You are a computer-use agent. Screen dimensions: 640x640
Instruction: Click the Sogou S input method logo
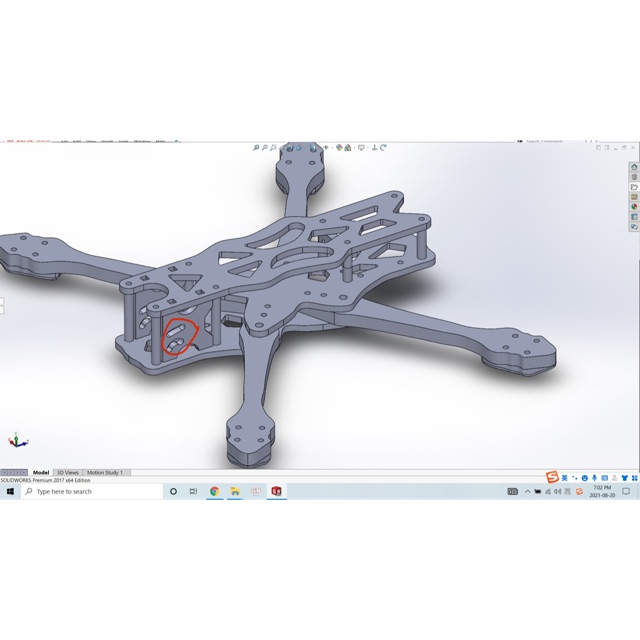coord(551,476)
